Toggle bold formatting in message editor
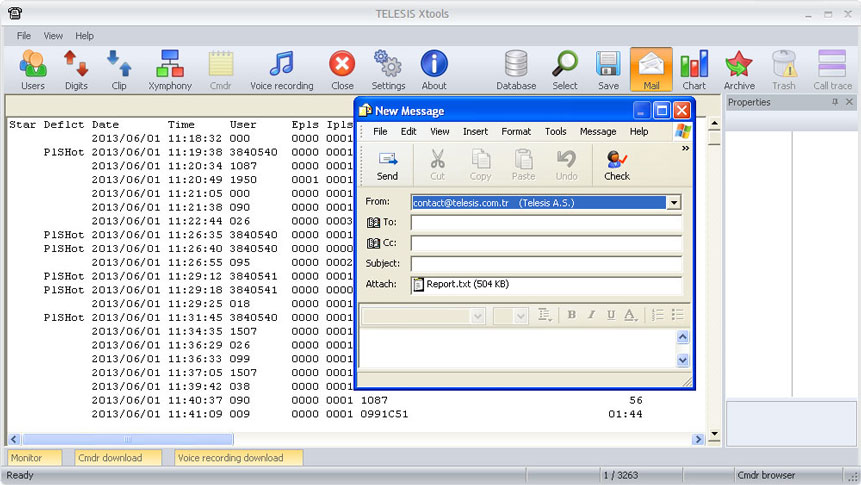This screenshot has height=485, width=861. point(572,315)
